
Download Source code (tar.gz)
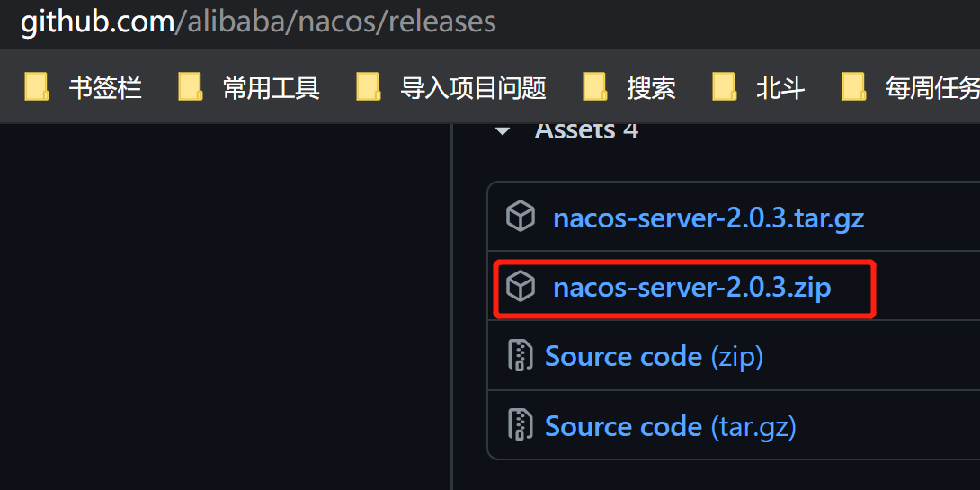pyautogui.click(x=671, y=426)
